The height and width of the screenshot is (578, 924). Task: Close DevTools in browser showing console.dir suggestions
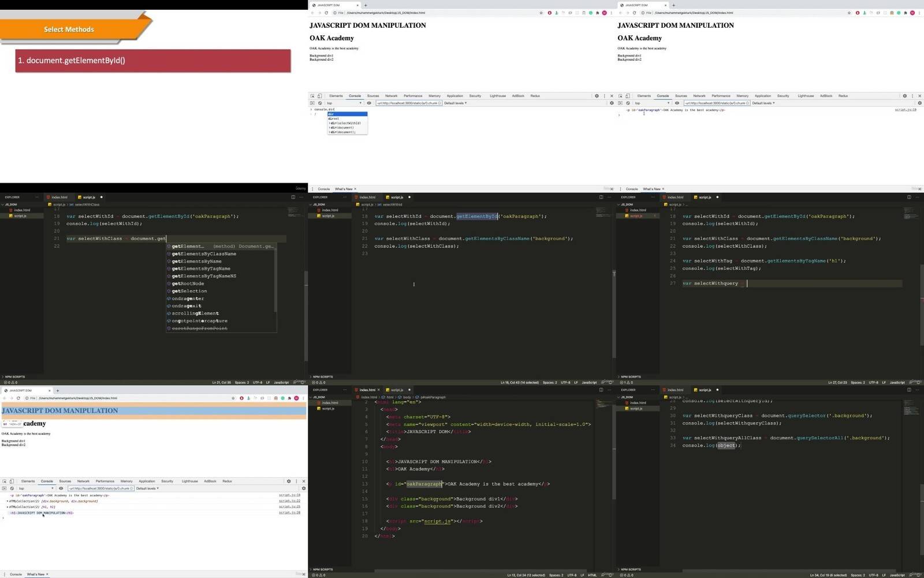612,96
